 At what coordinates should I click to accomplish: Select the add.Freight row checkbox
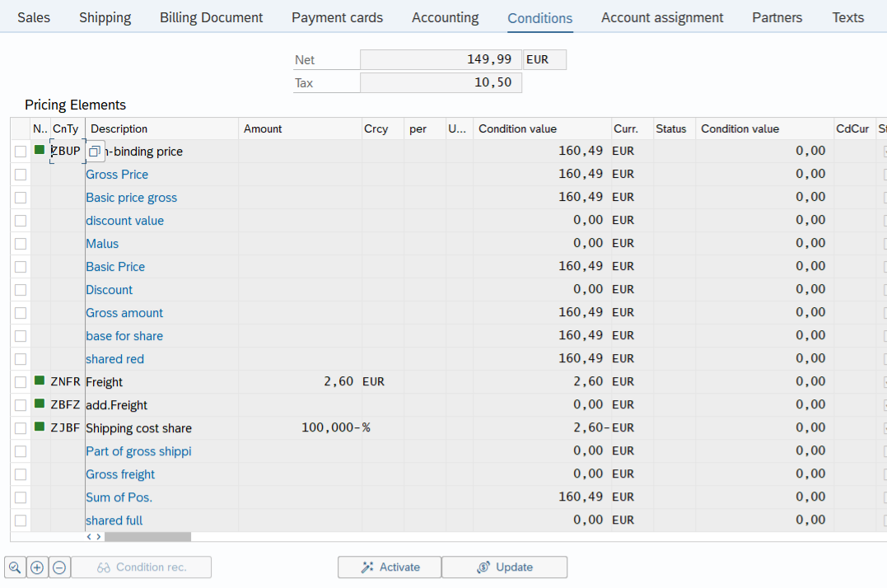coord(21,405)
